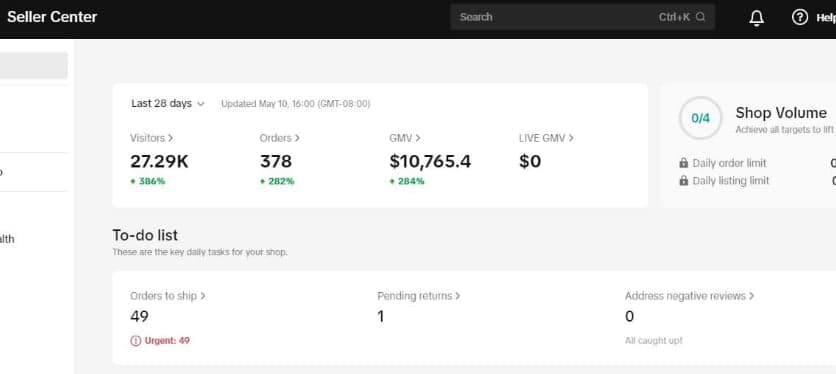
Task: Open the Pending returns link
Action: (x=419, y=296)
